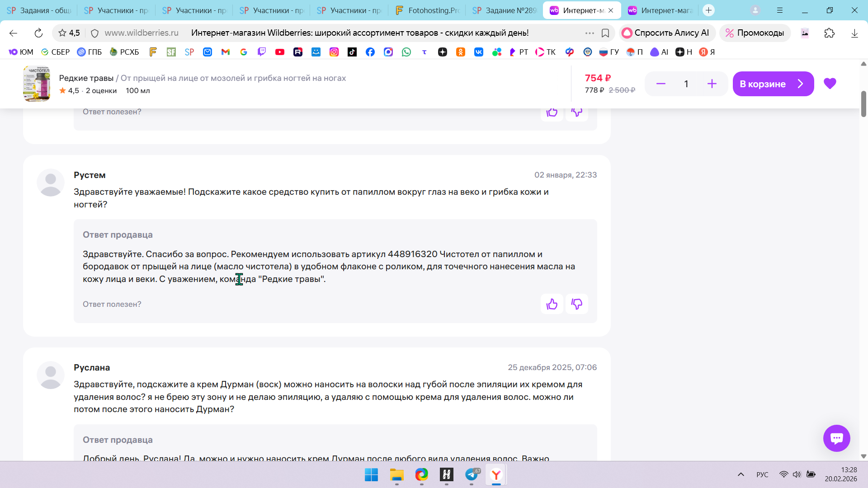The width and height of the screenshot is (868, 488).
Task: Click the page vertical scrollbar thumb
Action: [863, 104]
